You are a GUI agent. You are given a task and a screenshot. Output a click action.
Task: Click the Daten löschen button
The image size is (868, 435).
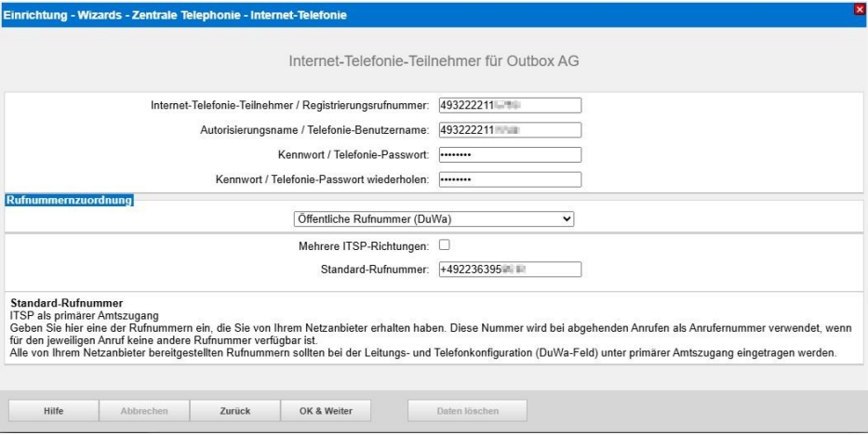point(467,411)
